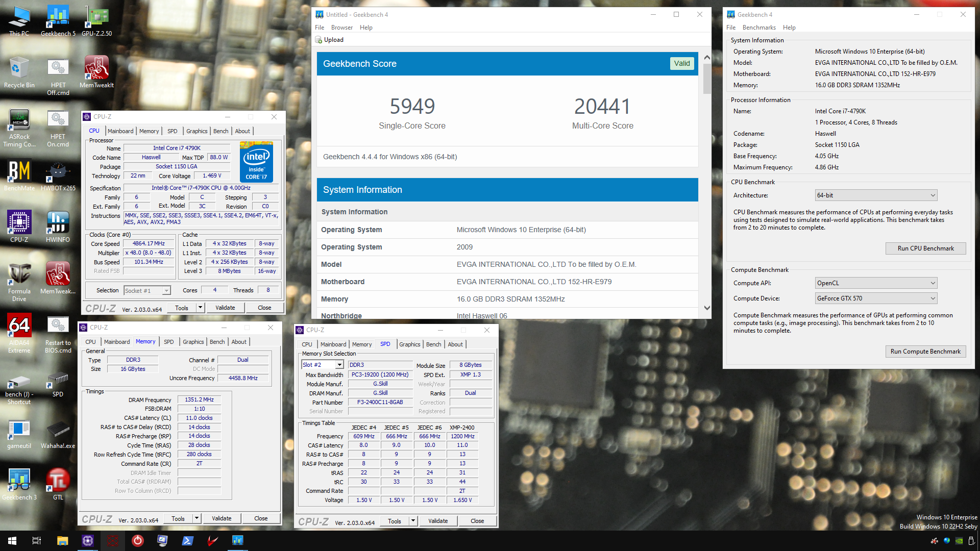
Task: Open the Benchmarks menu in Geekbench 4
Action: click(758, 28)
